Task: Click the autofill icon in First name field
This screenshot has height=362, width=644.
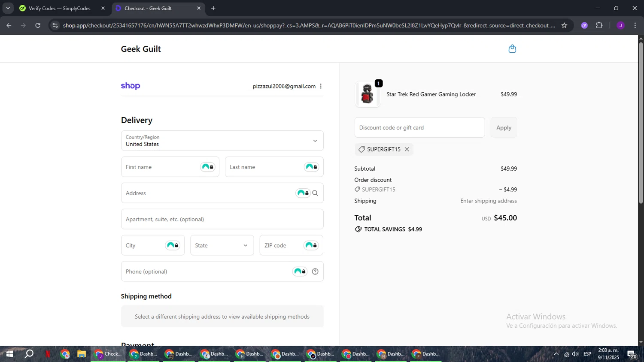Action: [208, 167]
